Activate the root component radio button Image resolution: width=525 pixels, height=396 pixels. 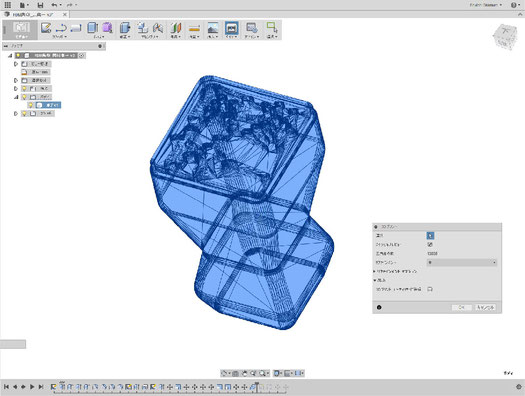pyautogui.click(x=82, y=55)
